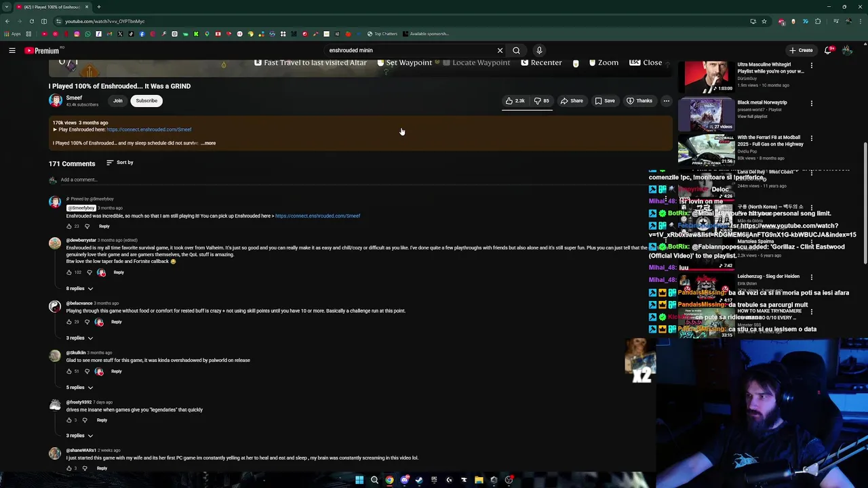Run search with the magnifier button
The width and height of the screenshot is (868, 488).
[x=516, y=50]
